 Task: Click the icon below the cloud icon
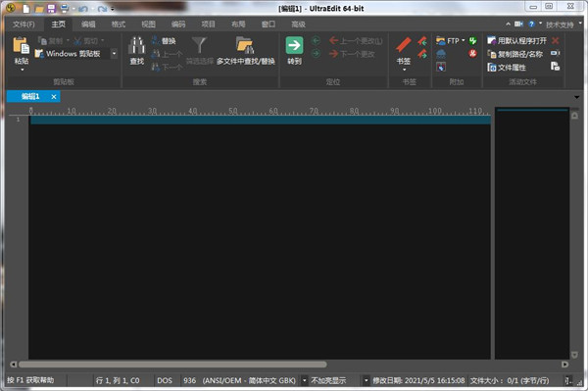point(441,67)
